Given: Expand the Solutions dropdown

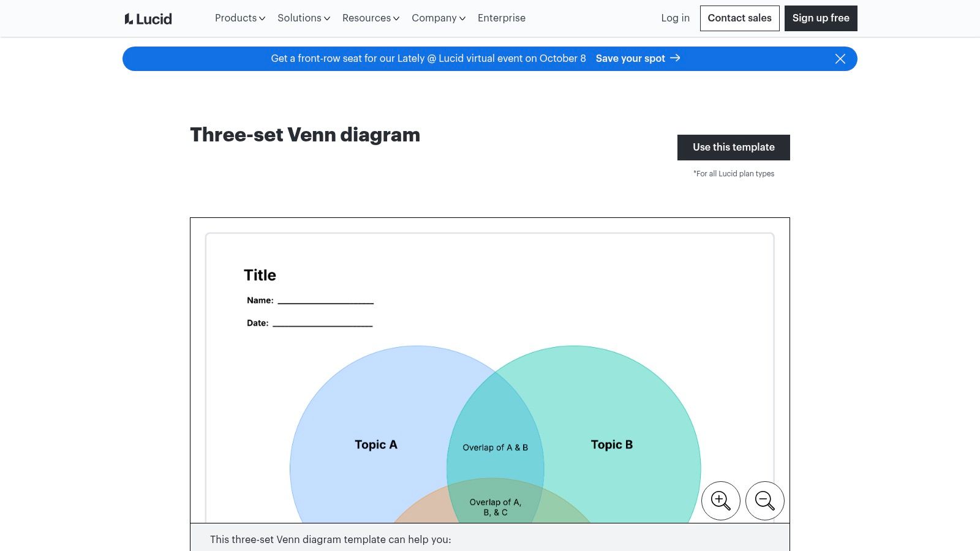Looking at the screenshot, I should click(304, 18).
